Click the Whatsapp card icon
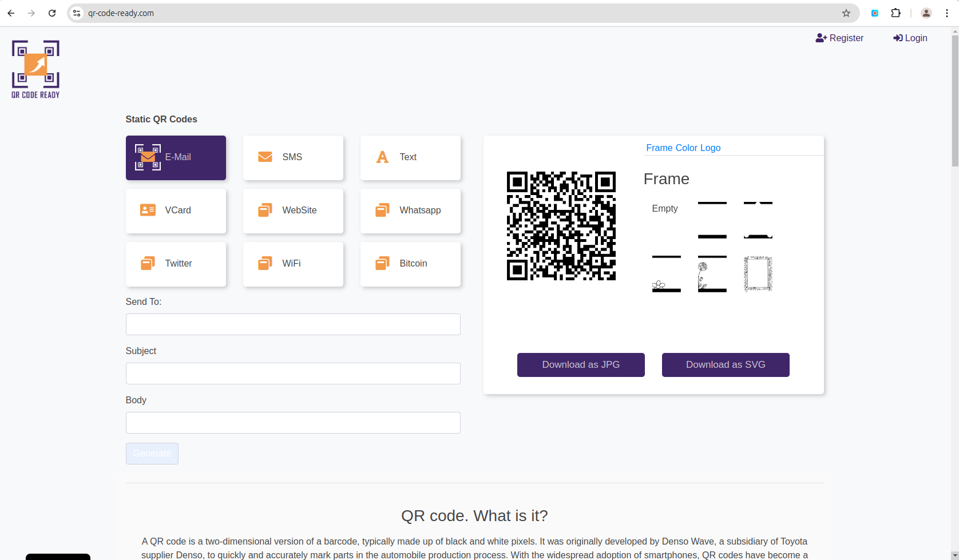The width and height of the screenshot is (959, 560). (x=382, y=210)
